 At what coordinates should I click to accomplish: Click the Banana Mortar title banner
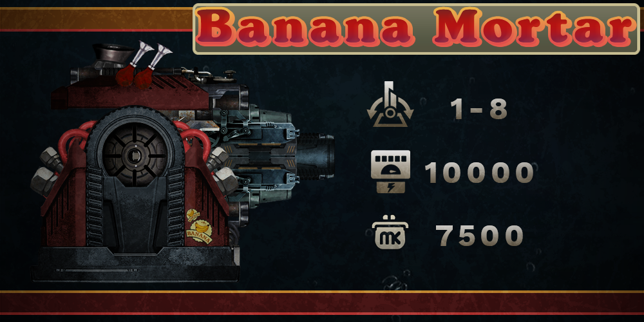pyautogui.click(x=416, y=29)
